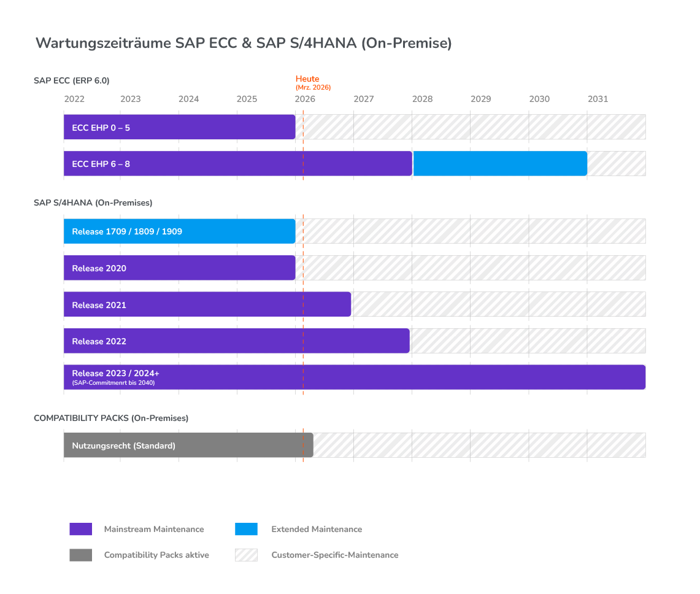Image resolution: width=700 pixels, height=594 pixels.
Task: Select the Release 1709 / 1809 / 1909 bar
Action: (179, 231)
